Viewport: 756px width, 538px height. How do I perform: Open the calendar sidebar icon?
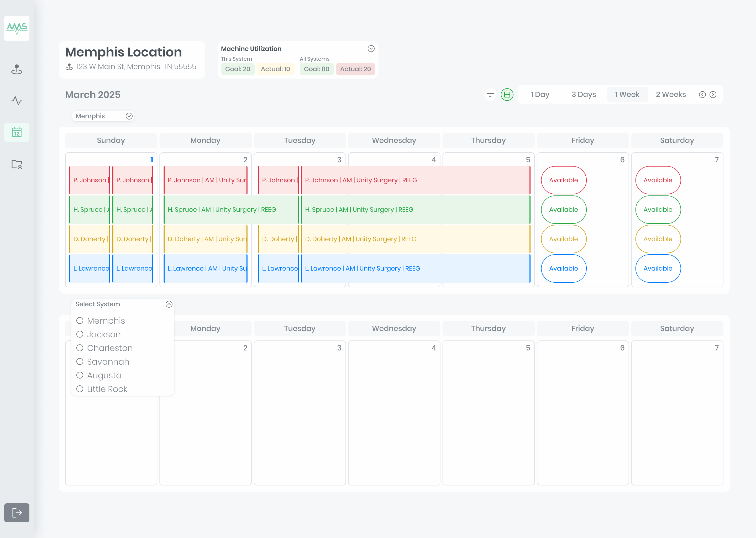pyautogui.click(x=17, y=132)
